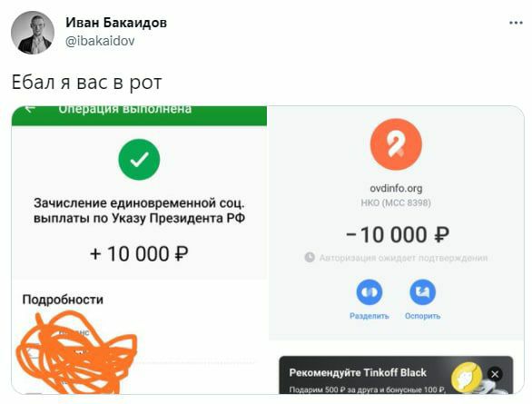This screenshot has height=404, width=532.
Task: Click the pending authorization clock icon
Action: 310,258
